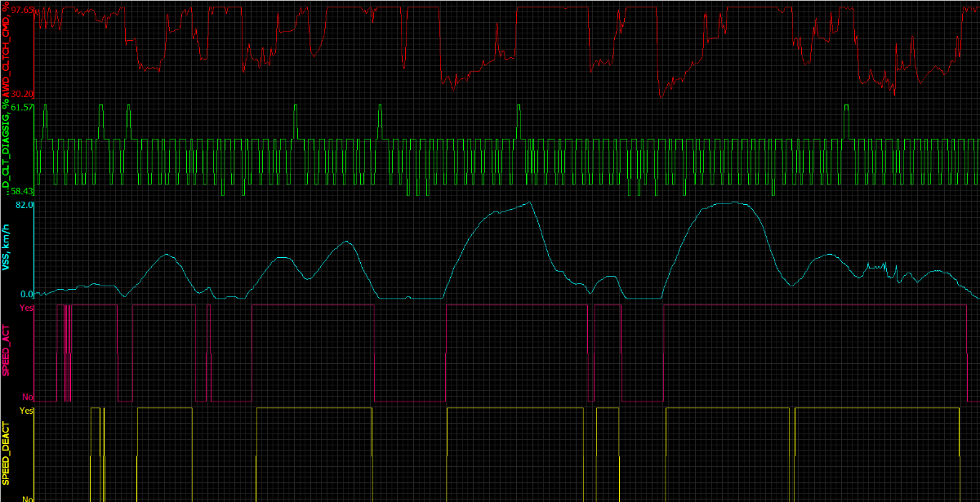Viewport: 980px width, 502px height.
Task: Click the 0.0 minimum on VSS axis
Action: pyautogui.click(x=25, y=294)
